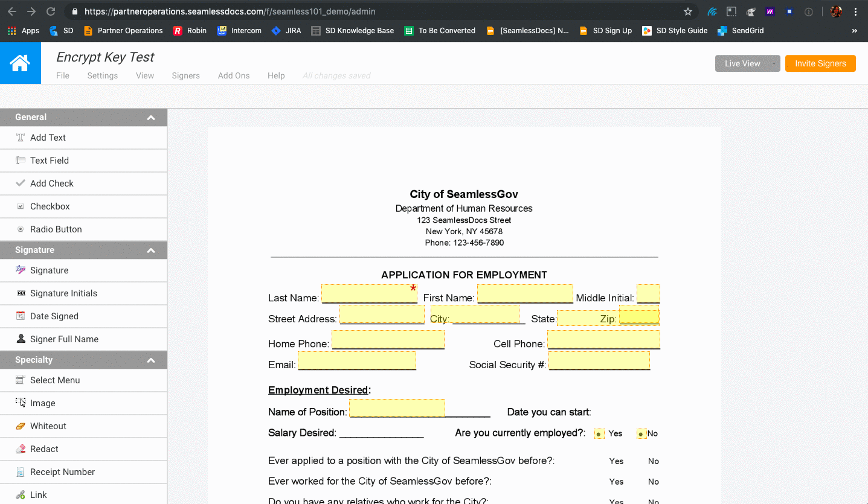Click the Last Name input field
The image size is (868, 504).
point(369,294)
